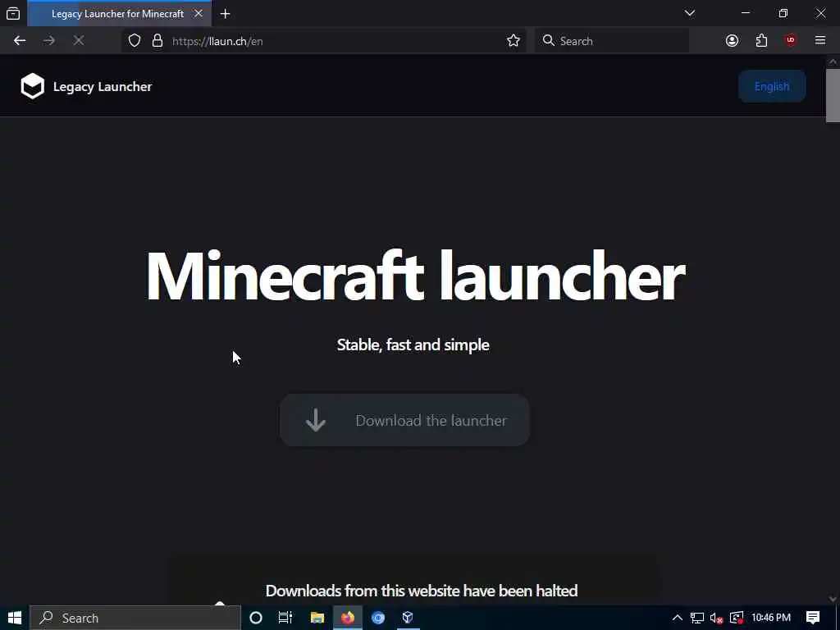Bookmark this page with the star

click(x=514, y=41)
